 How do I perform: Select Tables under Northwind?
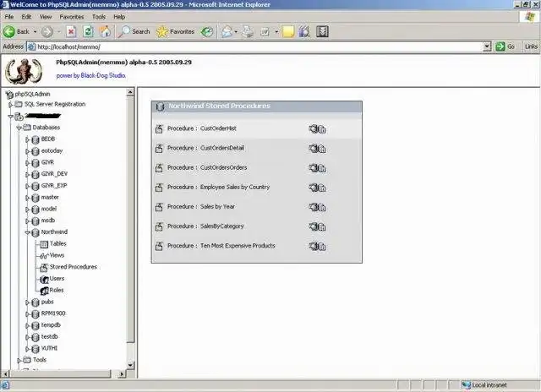(58, 244)
